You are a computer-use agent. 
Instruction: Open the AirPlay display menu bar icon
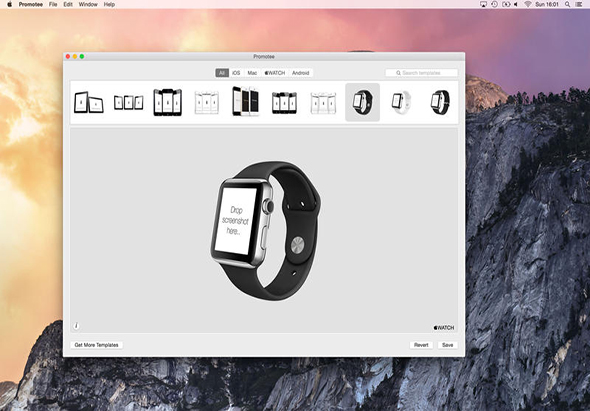(483, 4)
